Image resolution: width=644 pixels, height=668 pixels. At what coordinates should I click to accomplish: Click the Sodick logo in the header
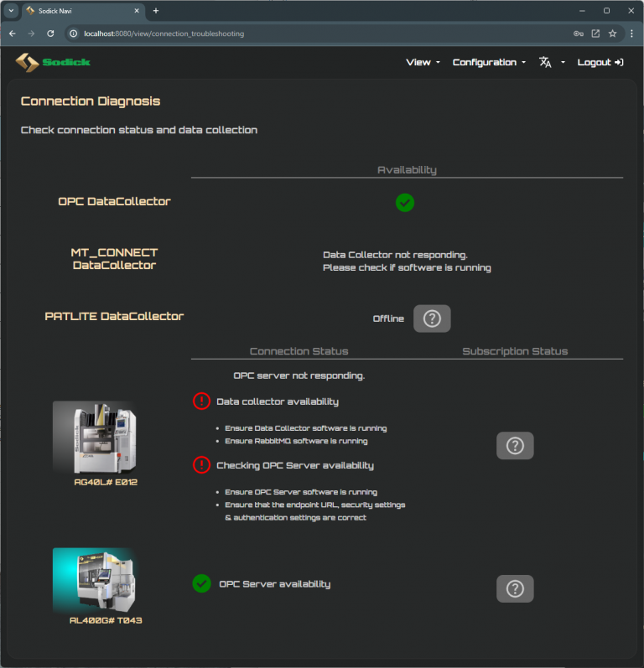coord(53,62)
